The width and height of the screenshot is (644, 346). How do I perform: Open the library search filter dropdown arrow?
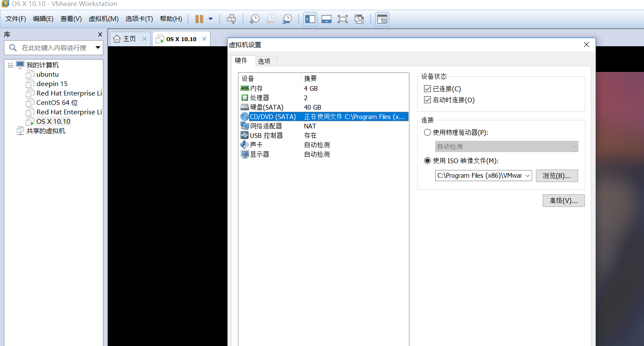point(98,48)
